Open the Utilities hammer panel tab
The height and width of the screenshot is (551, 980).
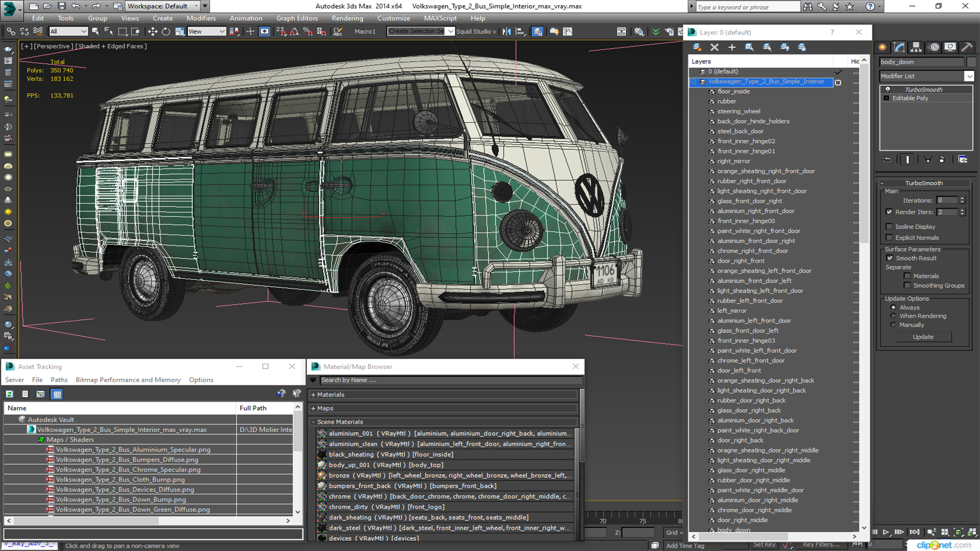pos(967,47)
